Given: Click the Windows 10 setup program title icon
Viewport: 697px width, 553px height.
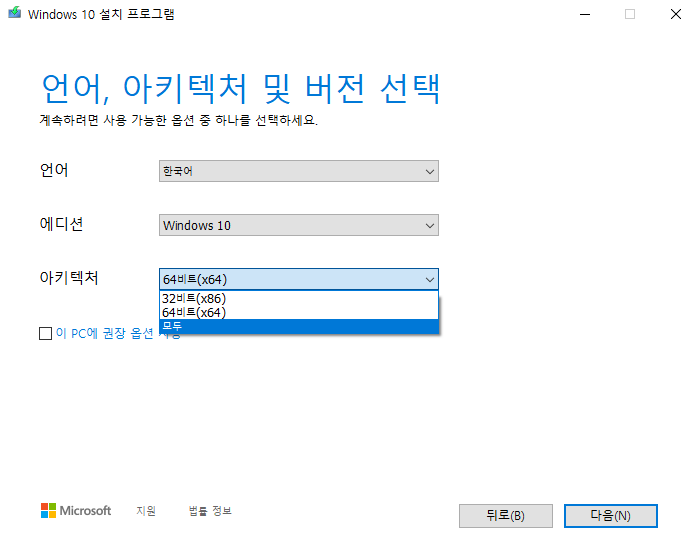Looking at the screenshot, I should click(x=15, y=12).
